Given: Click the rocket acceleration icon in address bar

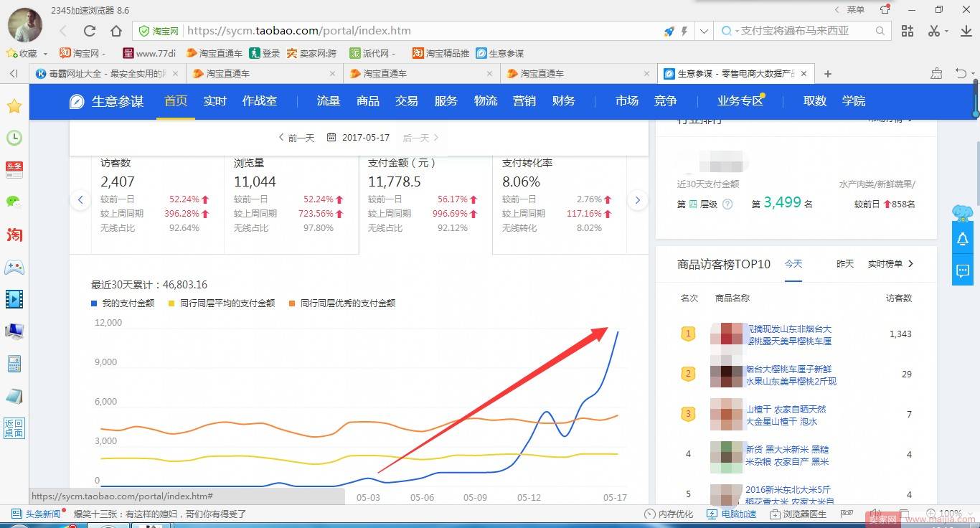Looking at the screenshot, I should pos(669,31).
